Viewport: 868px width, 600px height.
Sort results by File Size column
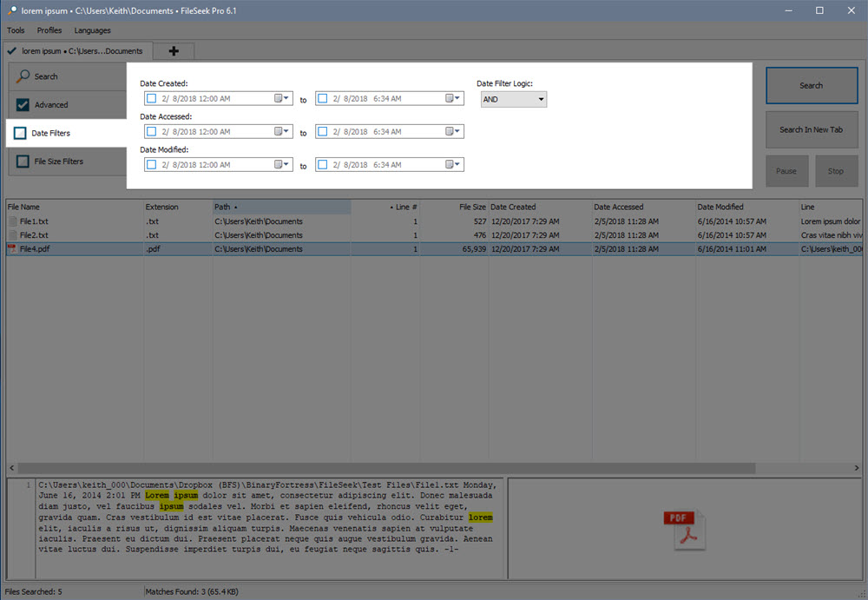coord(454,207)
